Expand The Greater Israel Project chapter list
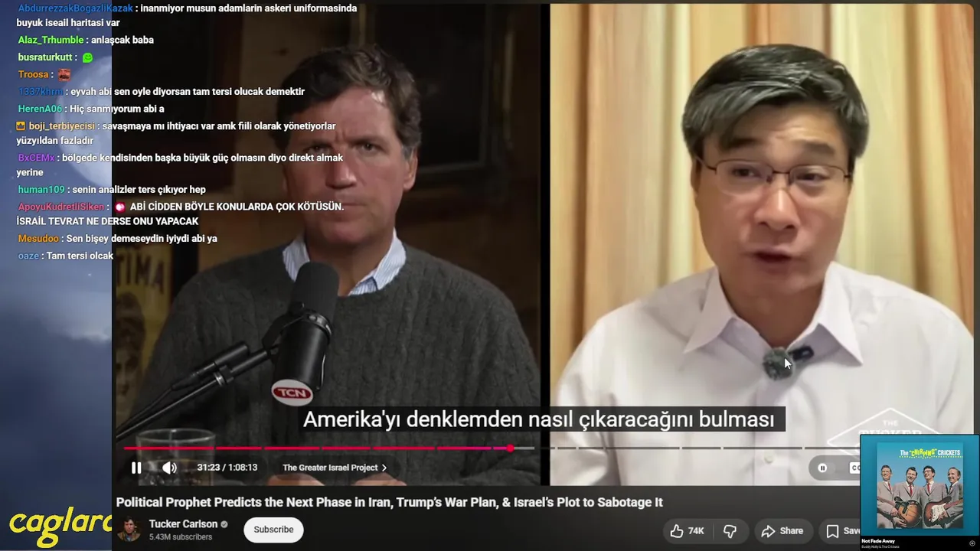980x551 pixels. point(335,468)
